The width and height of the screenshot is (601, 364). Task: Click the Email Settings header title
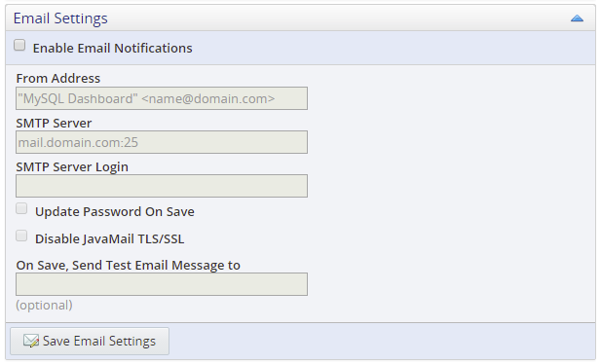tap(60, 18)
